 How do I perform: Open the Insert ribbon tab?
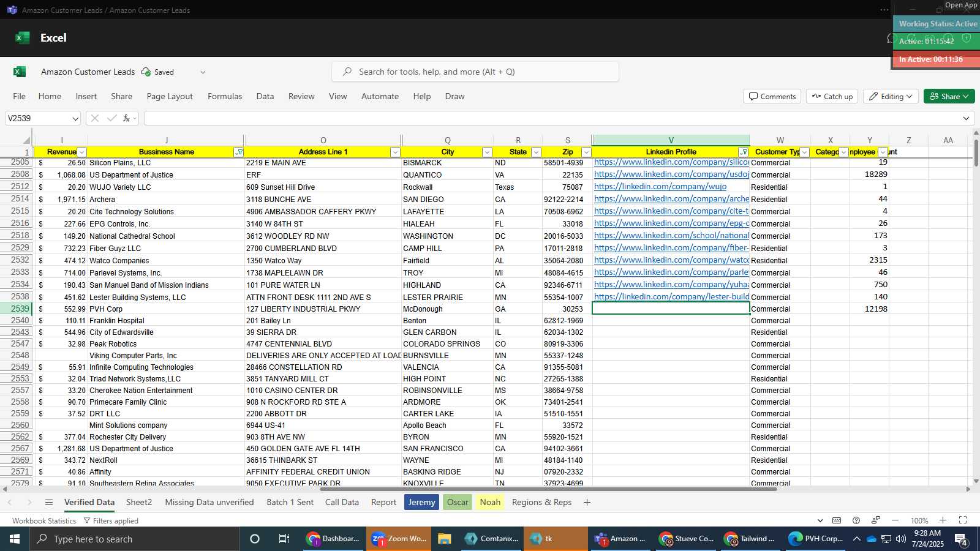pos(86,96)
